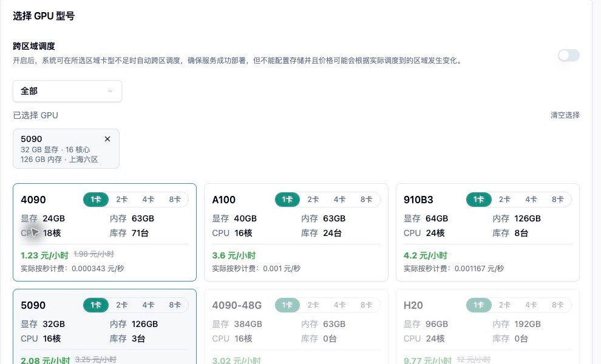Viewport: 601px width, 364px height.
Task: Choose 4卡 option on A100 card
Action: click(x=339, y=200)
